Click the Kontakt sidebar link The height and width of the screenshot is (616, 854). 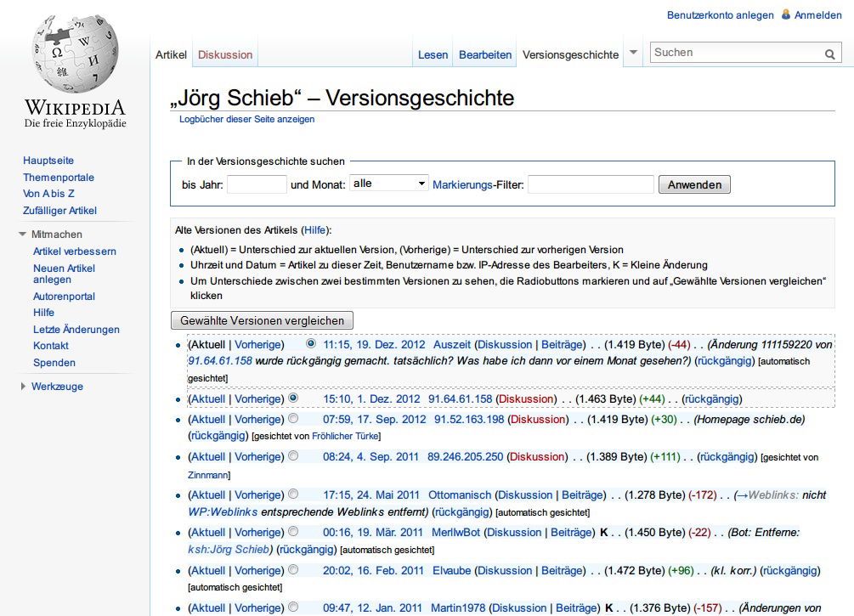pos(51,346)
